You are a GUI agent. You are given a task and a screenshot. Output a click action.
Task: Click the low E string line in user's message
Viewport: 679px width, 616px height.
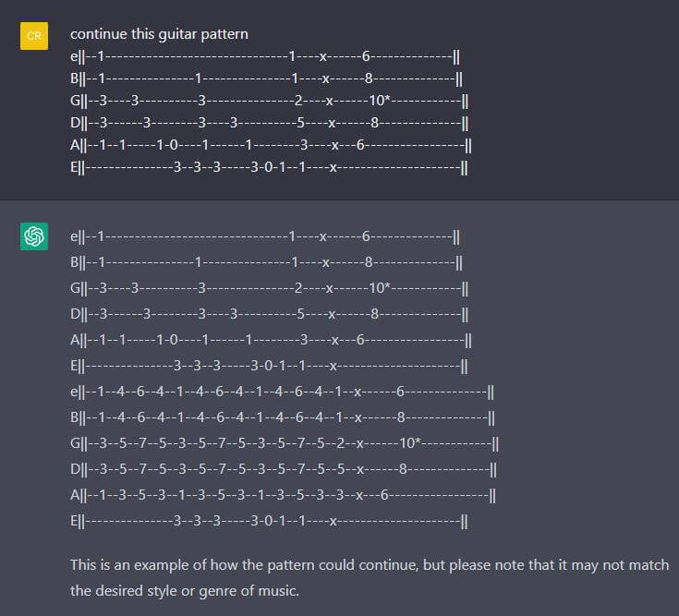tap(269, 167)
